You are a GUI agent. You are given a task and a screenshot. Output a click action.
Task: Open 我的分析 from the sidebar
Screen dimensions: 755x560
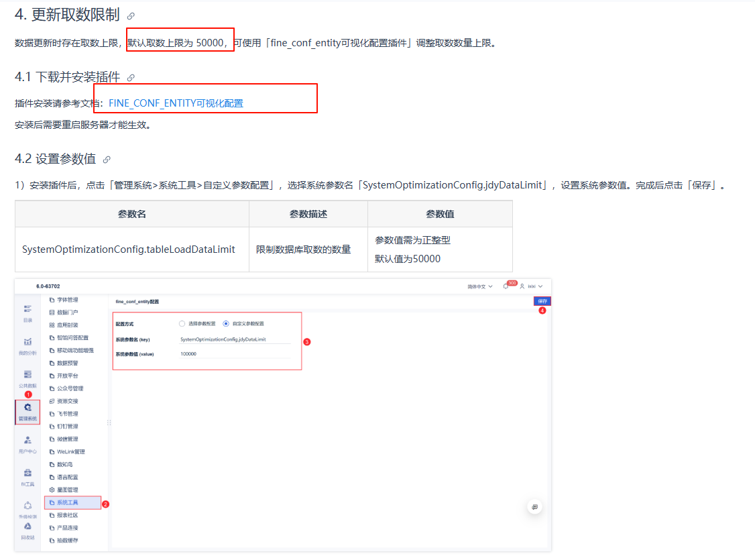click(x=27, y=342)
